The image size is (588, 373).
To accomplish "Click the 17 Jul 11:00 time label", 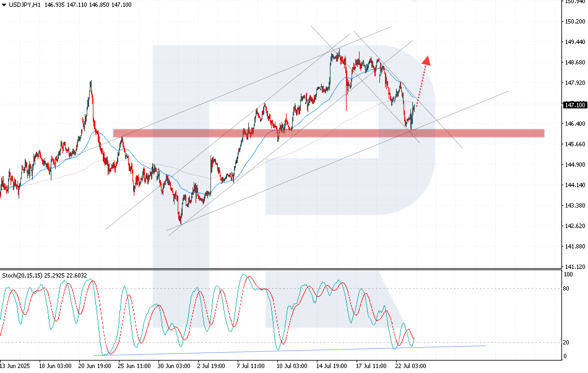I will (x=371, y=366).
